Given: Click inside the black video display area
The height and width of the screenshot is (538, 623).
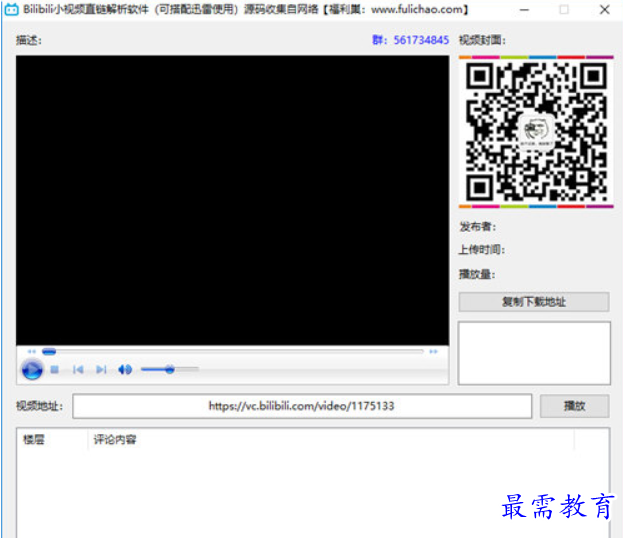Looking at the screenshot, I should [x=232, y=200].
